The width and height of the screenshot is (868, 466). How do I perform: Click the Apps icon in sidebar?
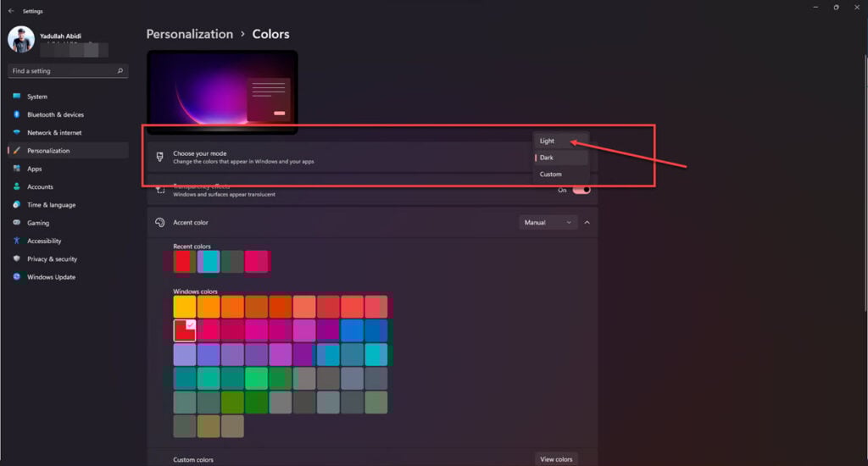pos(17,169)
